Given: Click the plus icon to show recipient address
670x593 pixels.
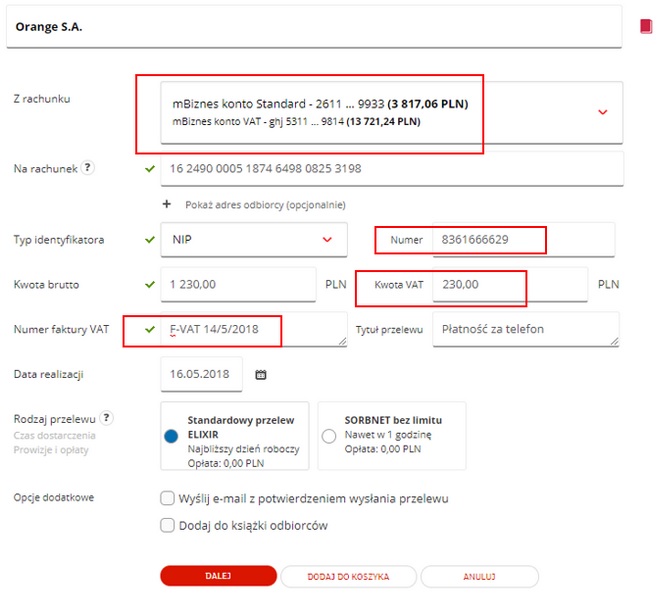Looking at the screenshot, I should click(167, 204).
